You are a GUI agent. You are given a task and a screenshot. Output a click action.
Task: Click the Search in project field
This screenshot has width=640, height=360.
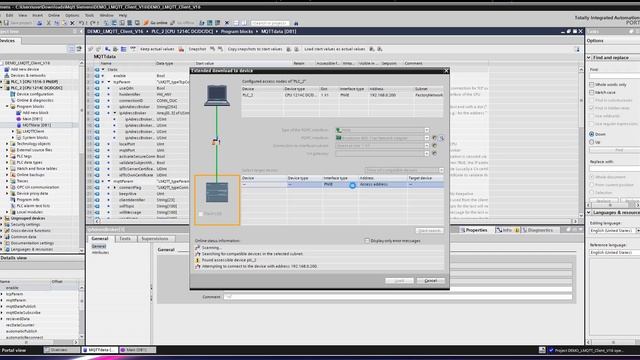click(x=270, y=23)
